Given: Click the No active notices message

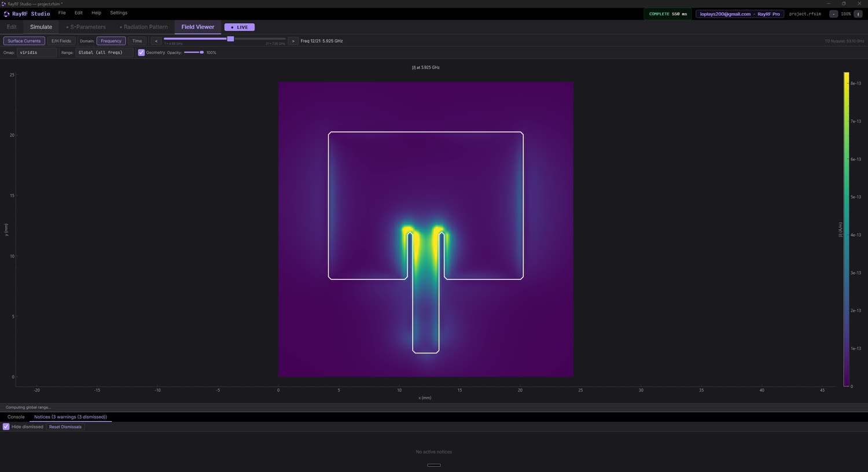Looking at the screenshot, I should [434, 452].
